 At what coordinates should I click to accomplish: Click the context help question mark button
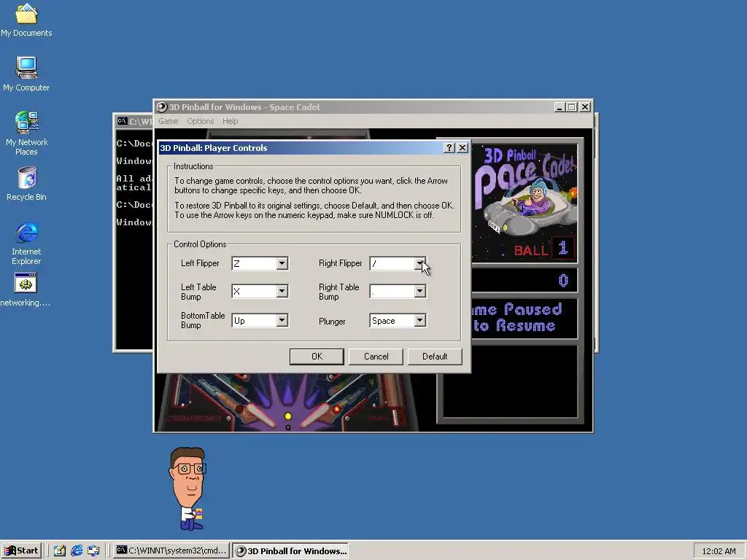pos(449,147)
